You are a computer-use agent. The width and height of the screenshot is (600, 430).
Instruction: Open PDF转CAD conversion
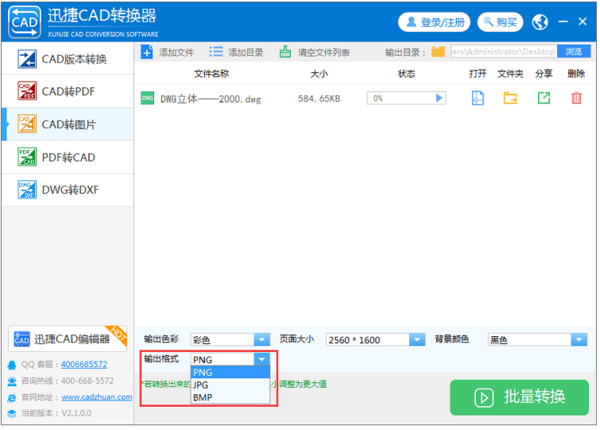click(68, 157)
